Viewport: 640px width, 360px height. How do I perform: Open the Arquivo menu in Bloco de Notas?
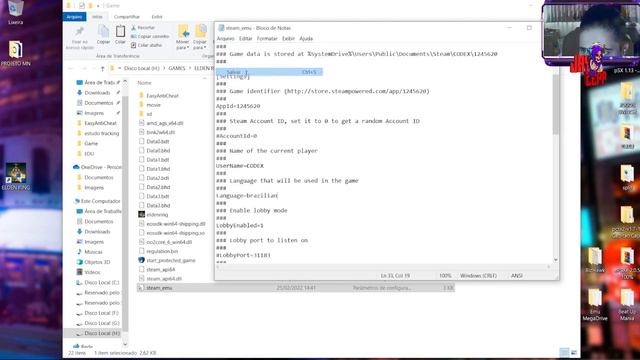click(225, 38)
